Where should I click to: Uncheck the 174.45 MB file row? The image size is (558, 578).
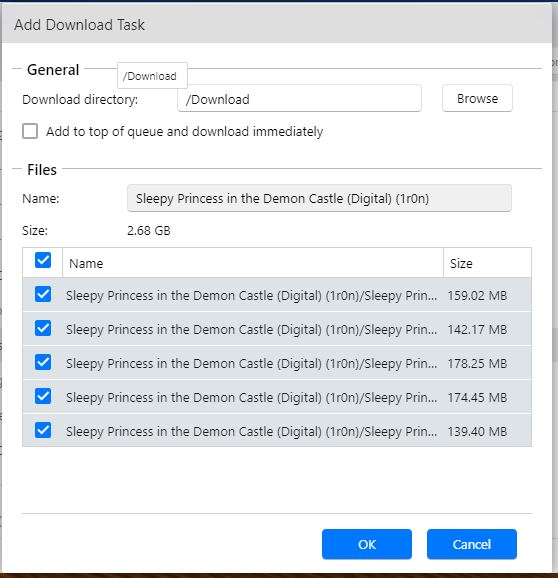click(43, 396)
